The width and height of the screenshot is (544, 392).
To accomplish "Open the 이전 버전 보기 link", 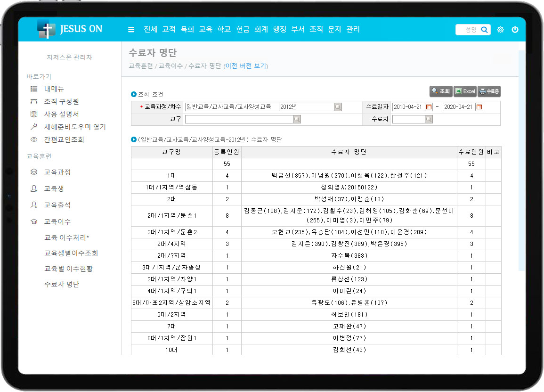I will tap(246, 66).
